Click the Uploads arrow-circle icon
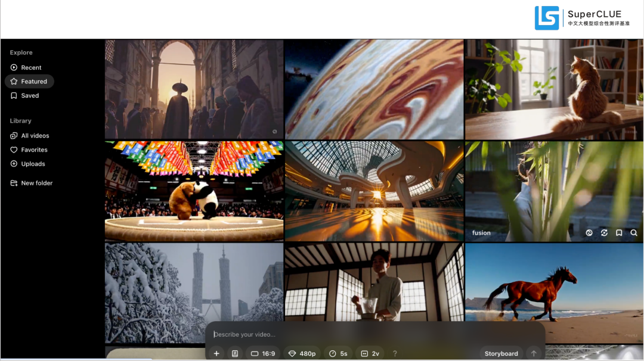Screen dimensions: 644x361 [14, 164]
